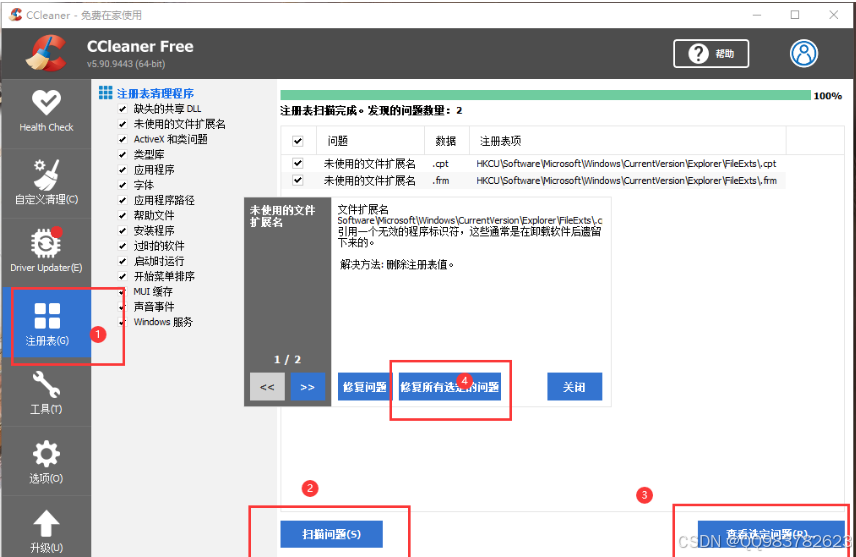The width and height of the screenshot is (856, 557).
Task: Click MUI 缓存 list item
Action: (x=153, y=292)
